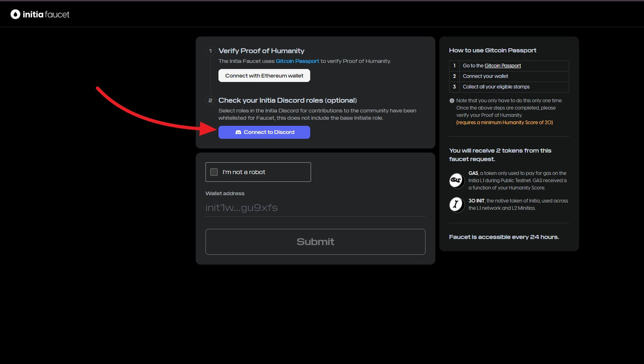This screenshot has height=364, width=644.
Task: Click 'Collect all your eligible stamps' row
Action: pos(509,87)
